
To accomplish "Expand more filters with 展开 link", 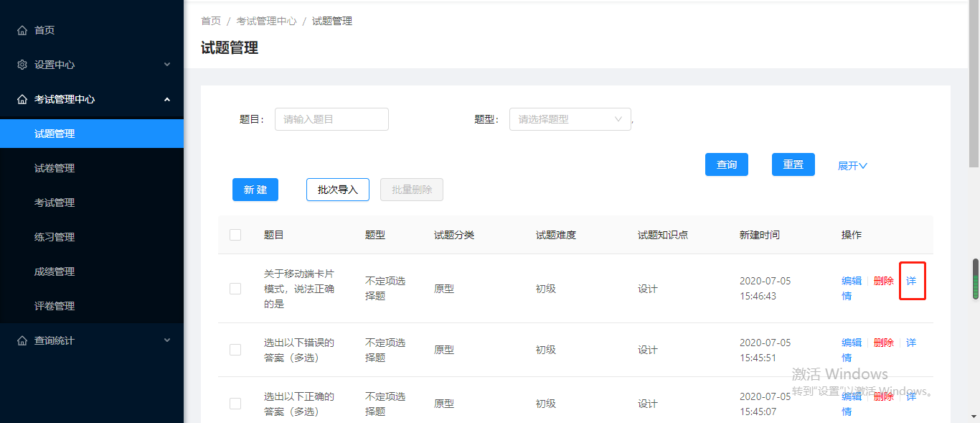I will 852,165.
